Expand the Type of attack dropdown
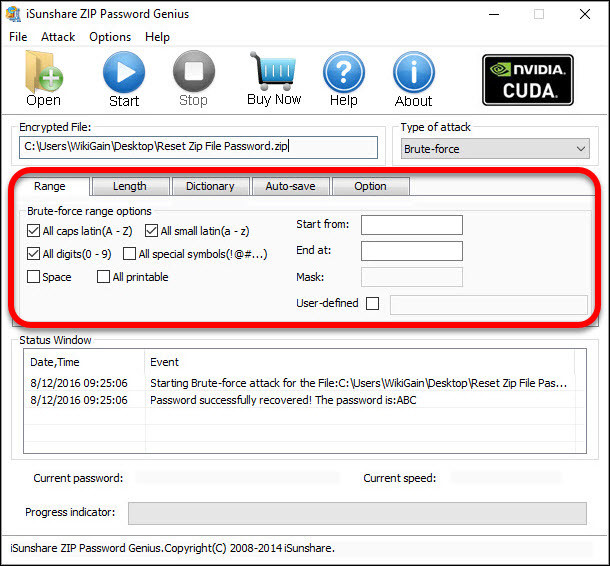 point(495,149)
